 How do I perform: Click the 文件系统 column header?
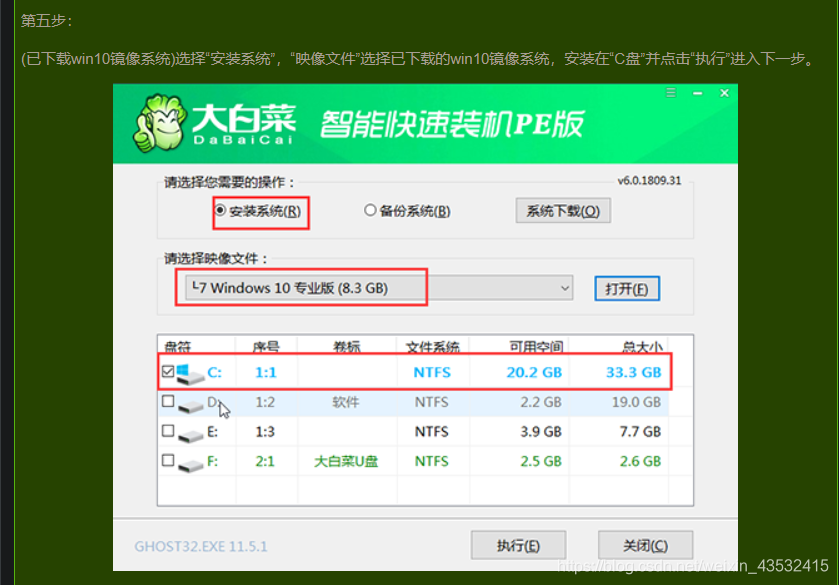click(432, 347)
